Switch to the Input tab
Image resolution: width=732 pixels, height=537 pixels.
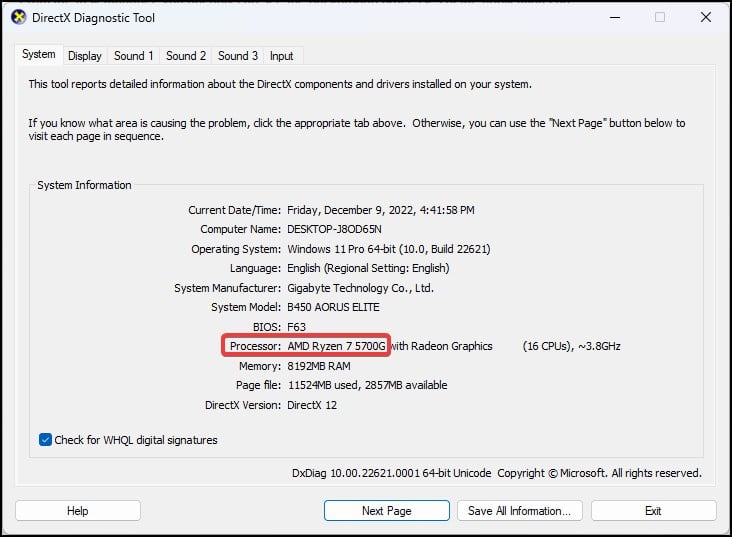tap(282, 56)
